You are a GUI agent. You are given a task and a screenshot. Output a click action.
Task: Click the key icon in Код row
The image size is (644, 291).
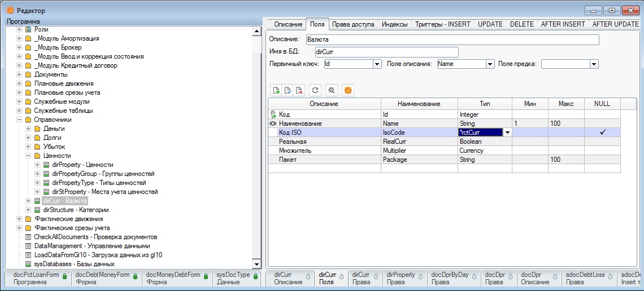click(x=273, y=114)
